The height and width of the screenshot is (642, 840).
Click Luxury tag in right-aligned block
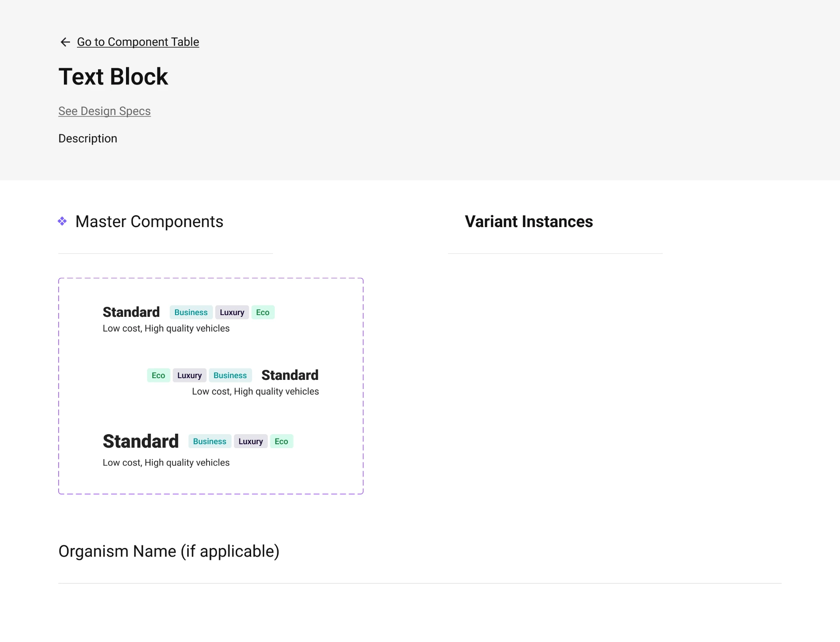click(189, 375)
